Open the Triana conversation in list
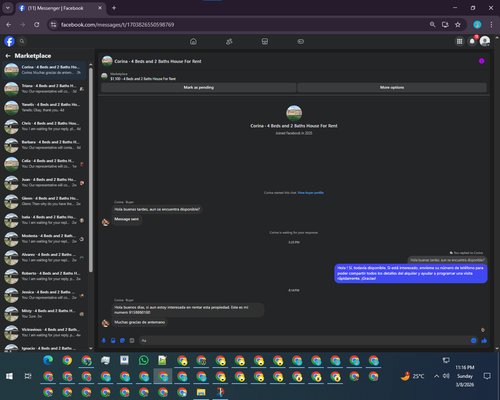 tap(44, 89)
